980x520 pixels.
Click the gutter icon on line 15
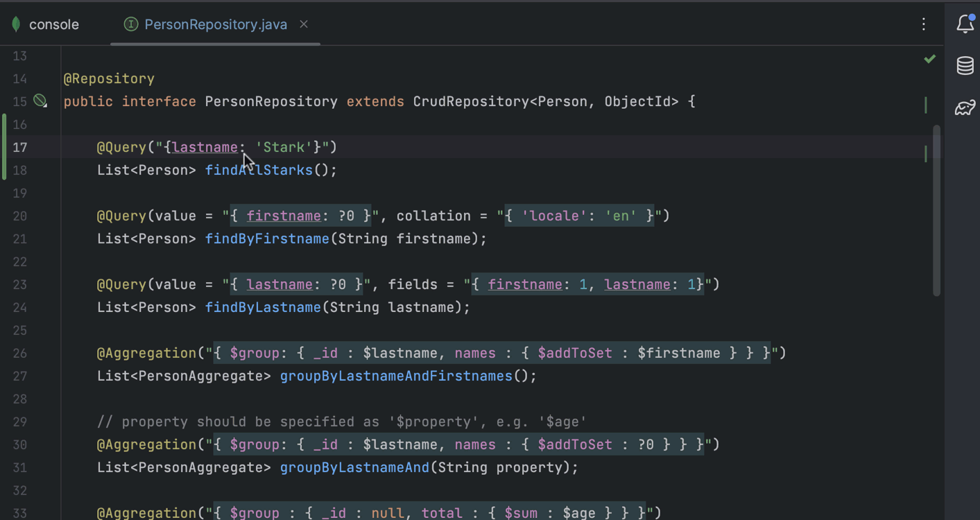[41, 101]
